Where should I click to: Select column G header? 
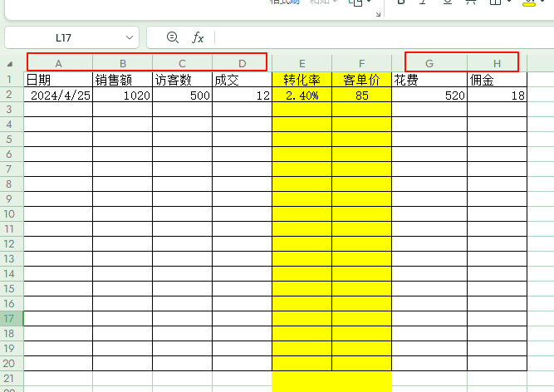point(429,64)
